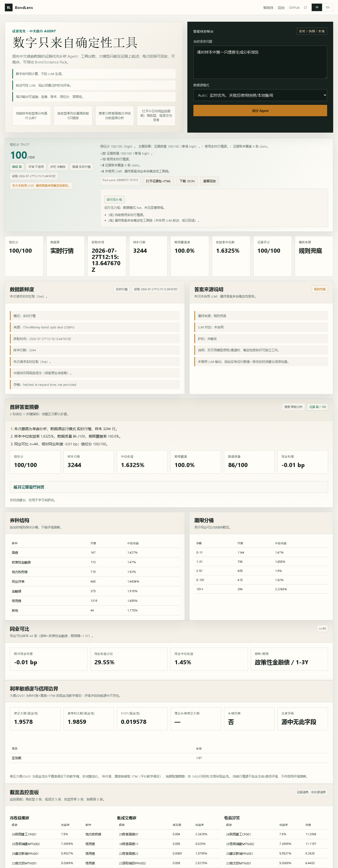Click the Pack pack-20260727-121513 label
The image size is (338, 868).
tap(120, 180)
